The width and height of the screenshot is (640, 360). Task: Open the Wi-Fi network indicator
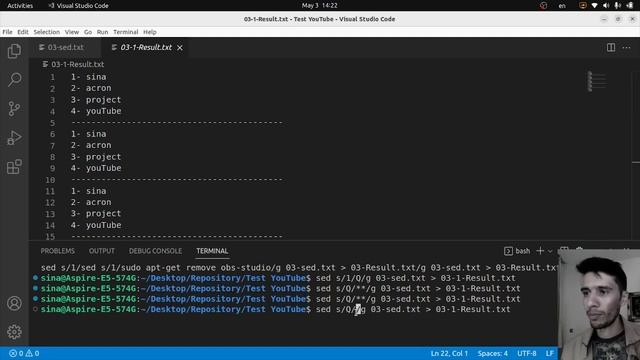pos(594,5)
